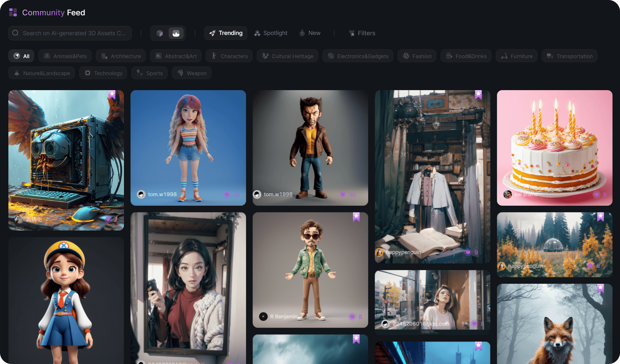620x364 pixels.
Task: Switch to the image view toggle
Action: (x=176, y=33)
